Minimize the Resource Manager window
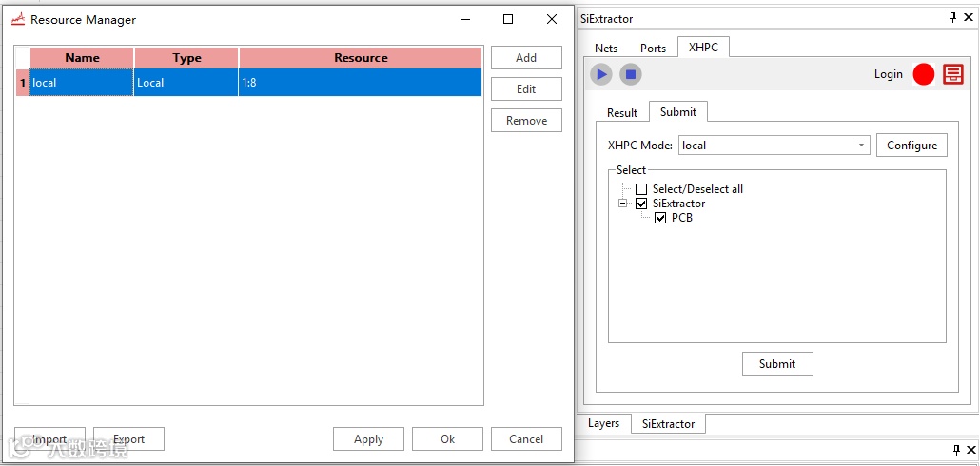Viewport: 980px width, 466px height. coord(465,19)
